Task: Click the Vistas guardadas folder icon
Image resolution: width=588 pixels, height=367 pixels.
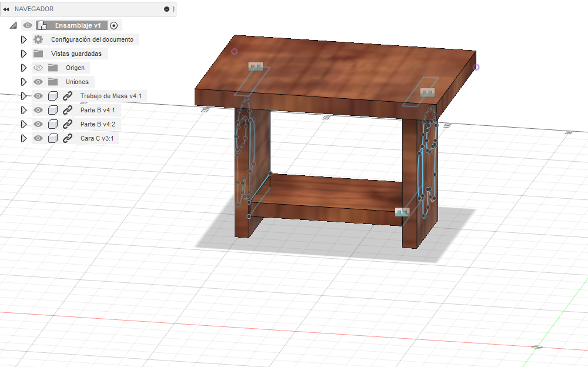Action: tap(38, 54)
